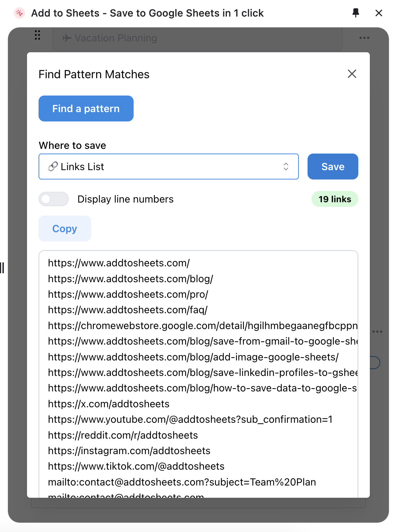Click the addtosheets.com/blog/ link line

[130, 279]
